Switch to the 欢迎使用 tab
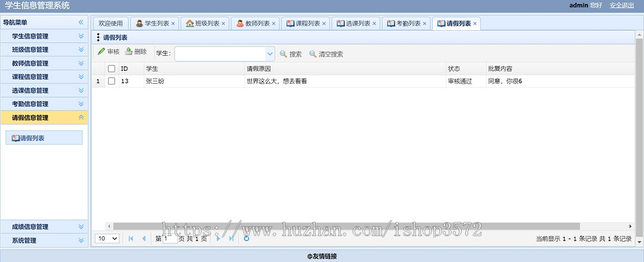 click(110, 24)
